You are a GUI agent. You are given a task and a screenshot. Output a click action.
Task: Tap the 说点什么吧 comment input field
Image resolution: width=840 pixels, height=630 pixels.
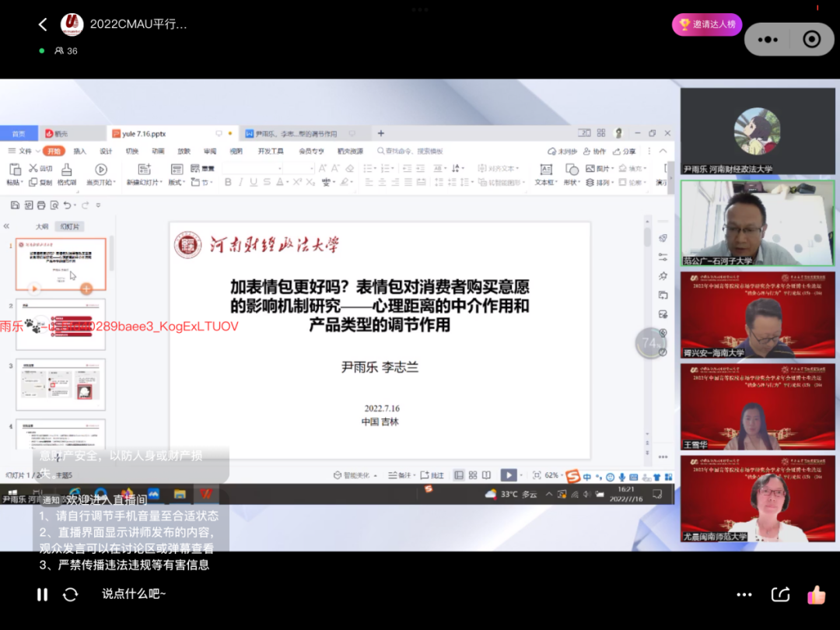click(x=134, y=594)
